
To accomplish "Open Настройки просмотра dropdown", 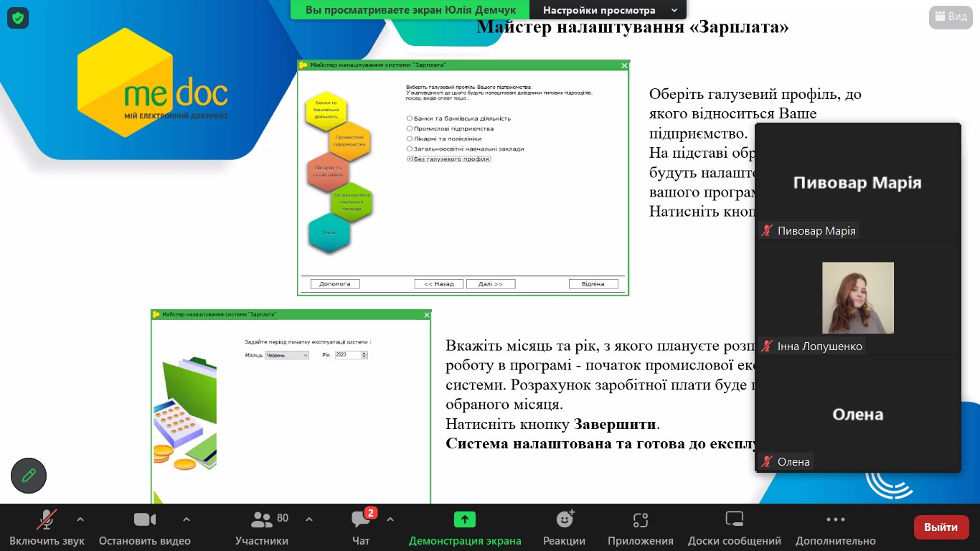I will tap(610, 10).
